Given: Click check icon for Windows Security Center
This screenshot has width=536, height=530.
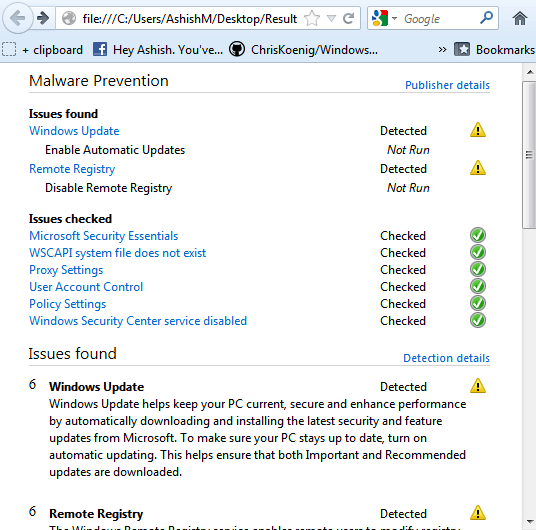Looking at the screenshot, I should (478, 320).
